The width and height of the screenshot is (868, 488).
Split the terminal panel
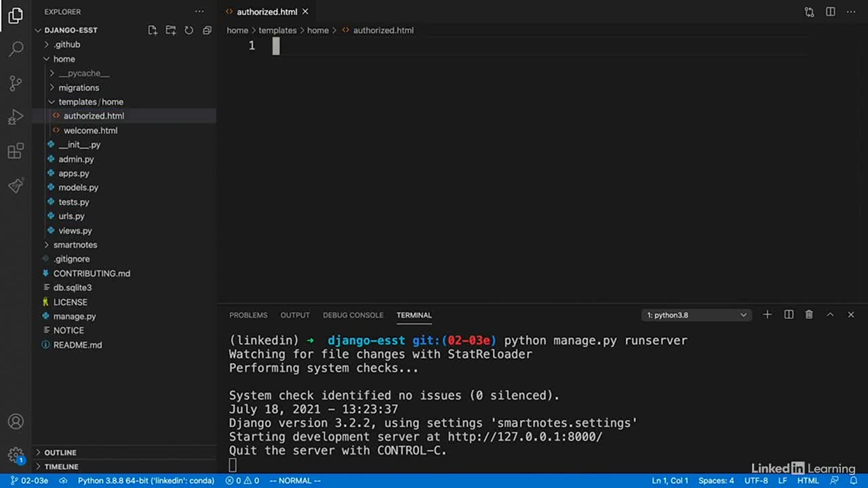coord(789,314)
